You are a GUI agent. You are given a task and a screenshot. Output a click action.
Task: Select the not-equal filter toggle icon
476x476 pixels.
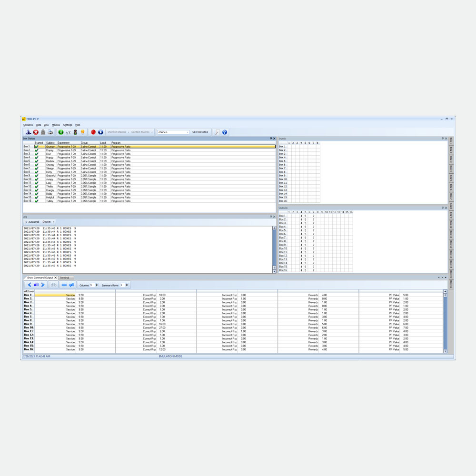point(72,285)
